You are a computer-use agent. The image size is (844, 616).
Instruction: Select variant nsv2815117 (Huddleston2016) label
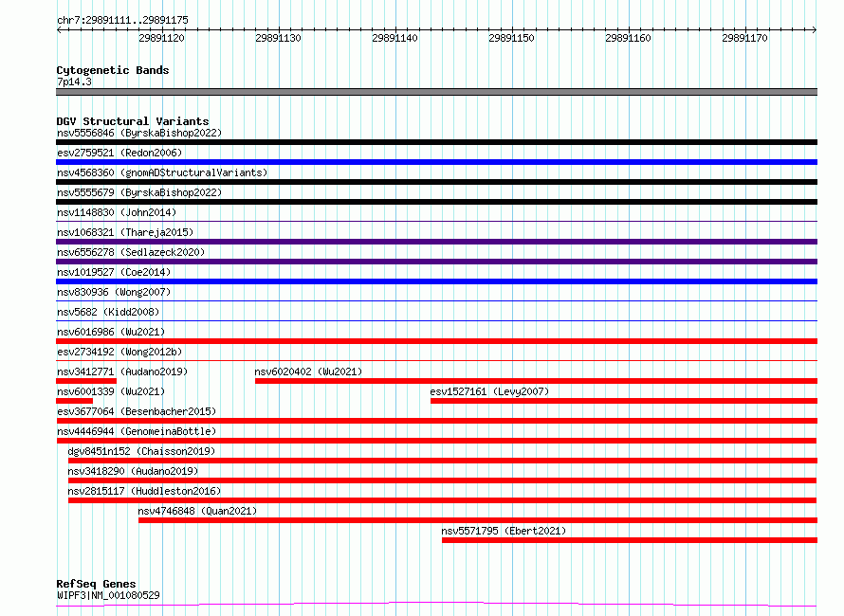click(x=144, y=491)
